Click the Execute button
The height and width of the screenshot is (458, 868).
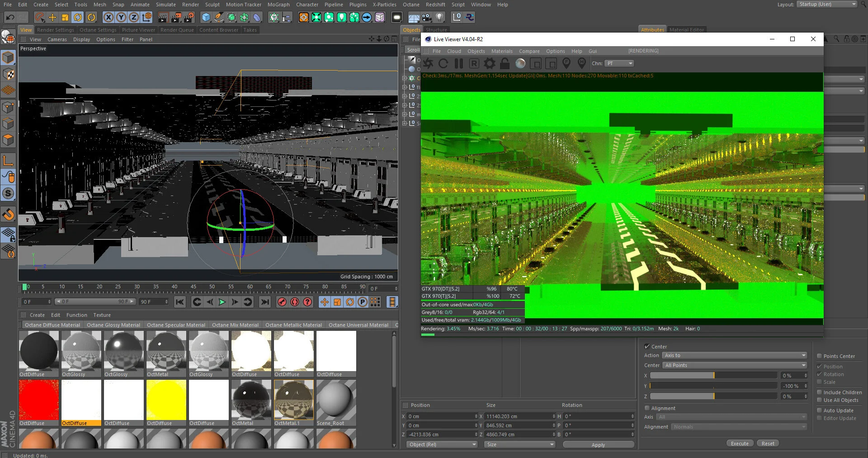(740, 444)
